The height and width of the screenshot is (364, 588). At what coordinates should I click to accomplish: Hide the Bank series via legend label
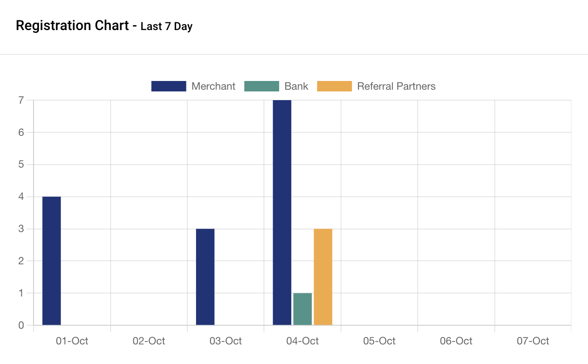coord(296,86)
